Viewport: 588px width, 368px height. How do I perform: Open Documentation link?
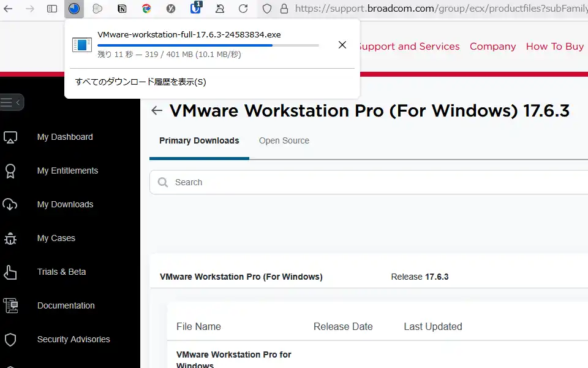[66, 305]
